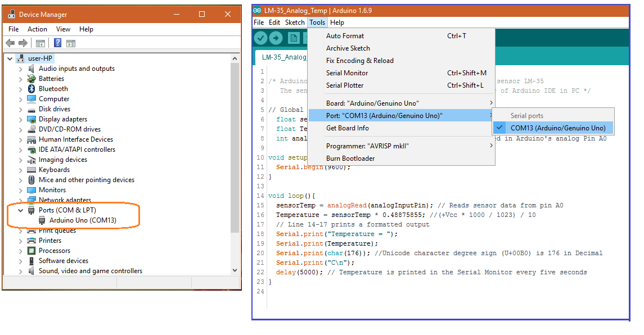Click the Back navigation arrow in Device Manager

(10, 43)
